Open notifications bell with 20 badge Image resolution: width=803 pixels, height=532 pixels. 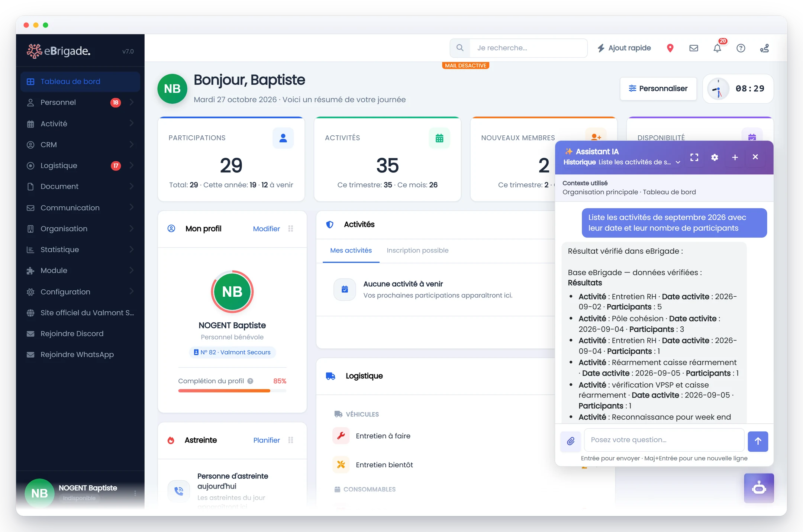pyautogui.click(x=717, y=48)
